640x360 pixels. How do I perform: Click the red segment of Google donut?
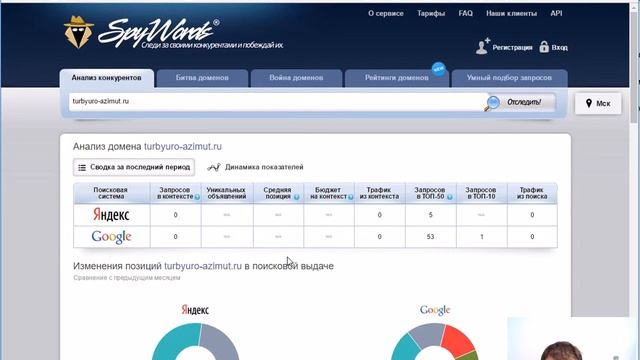pyautogui.click(x=458, y=340)
